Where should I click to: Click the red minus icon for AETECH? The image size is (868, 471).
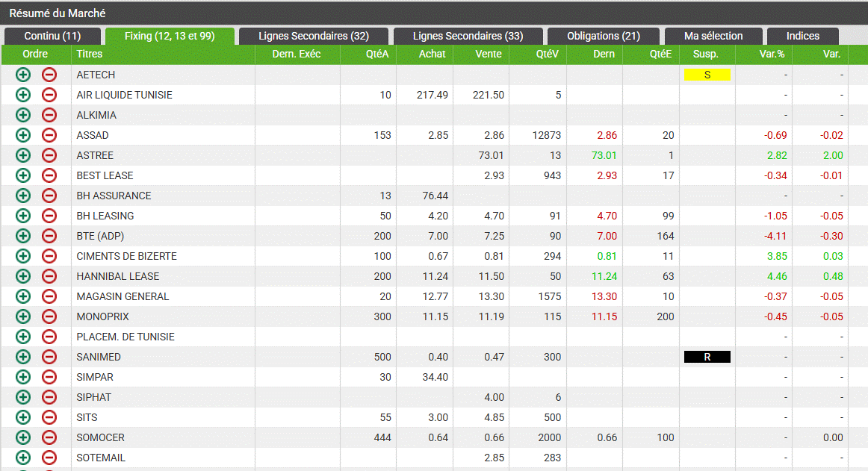(x=49, y=75)
